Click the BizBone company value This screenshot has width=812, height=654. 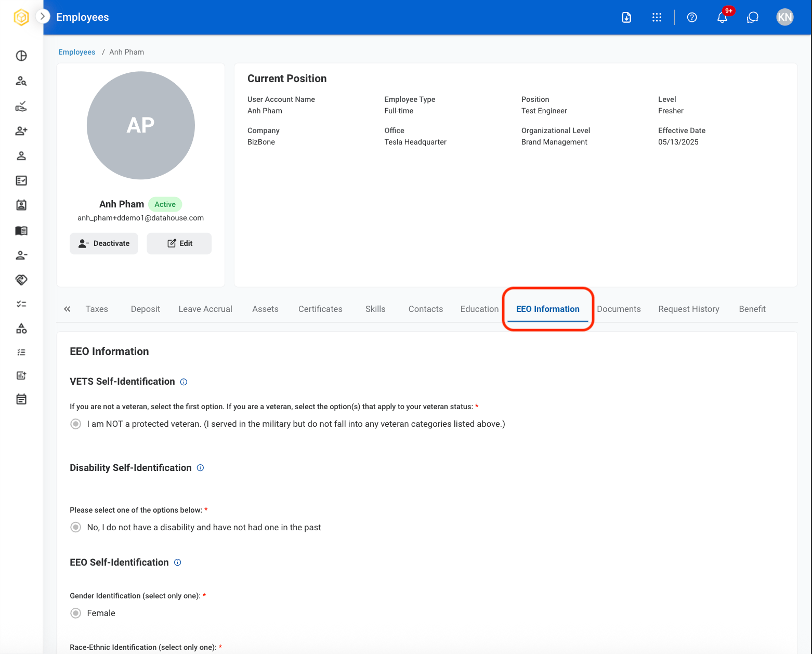[x=261, y=142]
